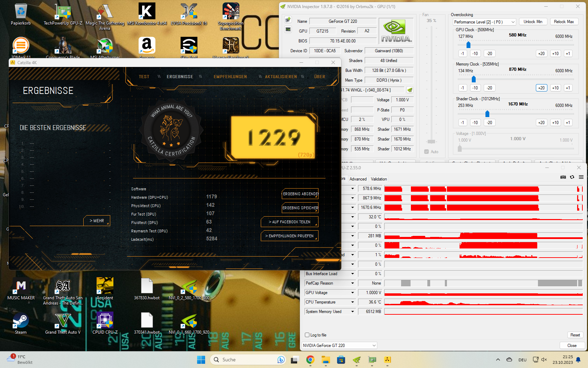588x368 pixels.
Task: Click the +20 button under Memory Clock
Action: pos(541,88)
